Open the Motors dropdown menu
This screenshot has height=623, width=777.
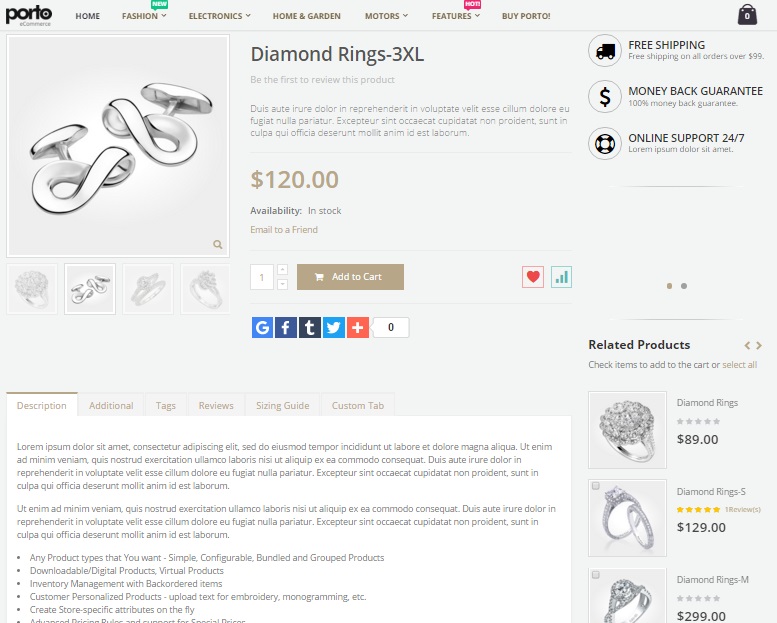tap(386, 16)
